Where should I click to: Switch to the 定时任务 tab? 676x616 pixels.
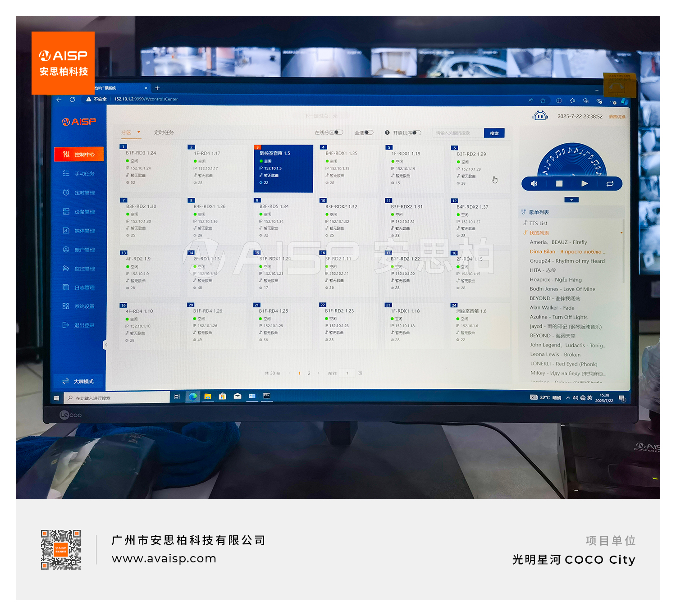coord(164,132)
